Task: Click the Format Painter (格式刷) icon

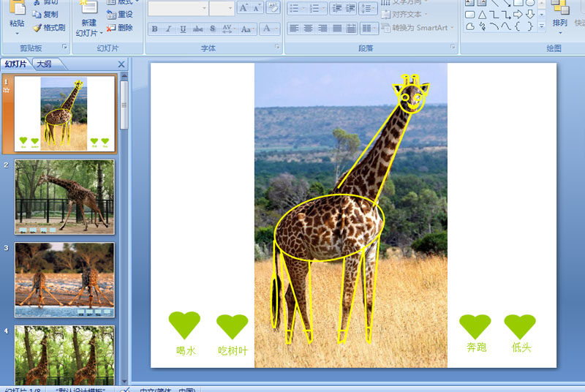Action: [x=49, y=28]
